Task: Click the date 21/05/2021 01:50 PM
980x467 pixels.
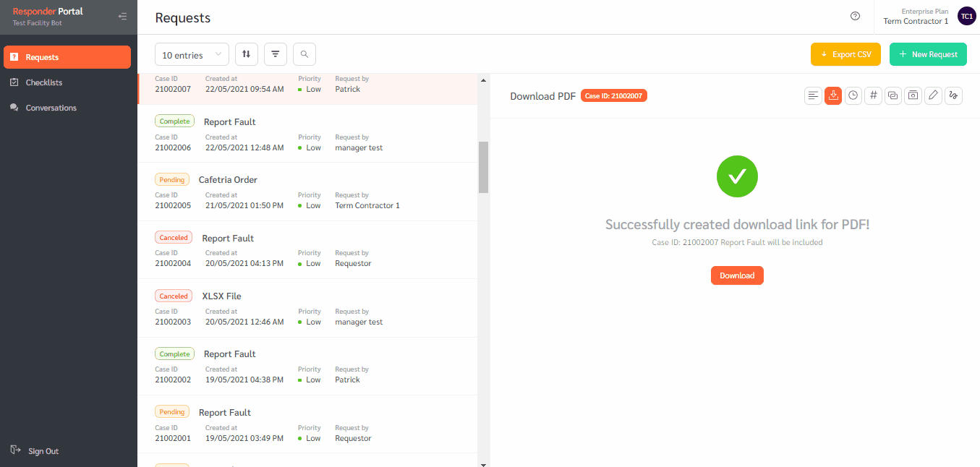Action: tap(244, 205)
